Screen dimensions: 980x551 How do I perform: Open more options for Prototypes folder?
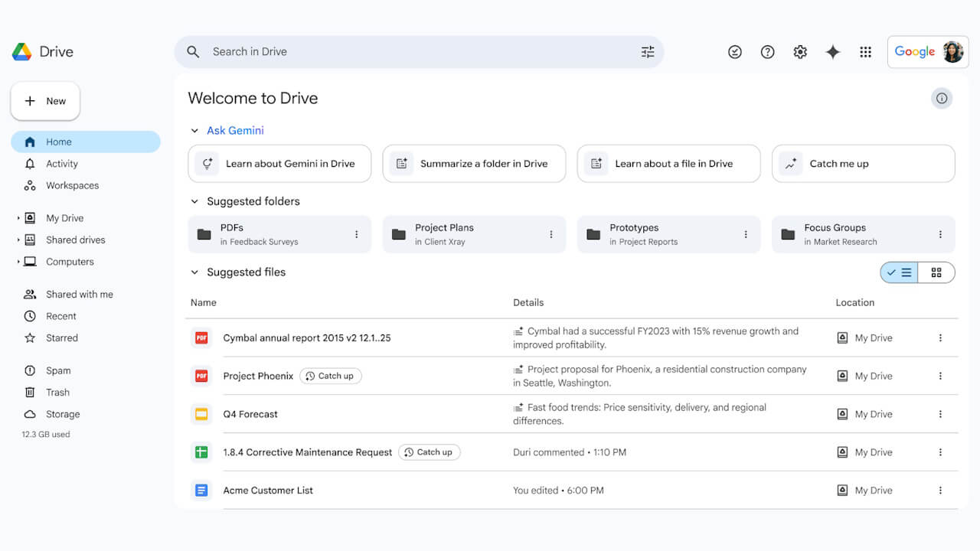[x=746, y=234]
